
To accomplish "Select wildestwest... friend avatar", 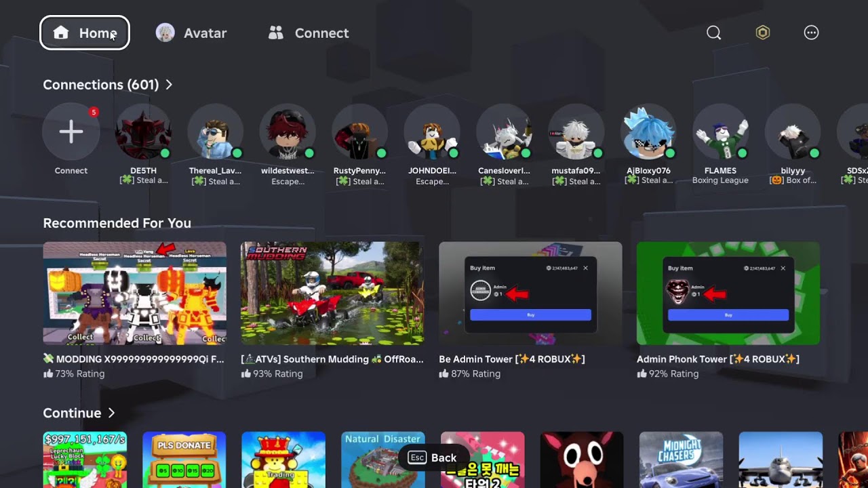I will (288, 131).
